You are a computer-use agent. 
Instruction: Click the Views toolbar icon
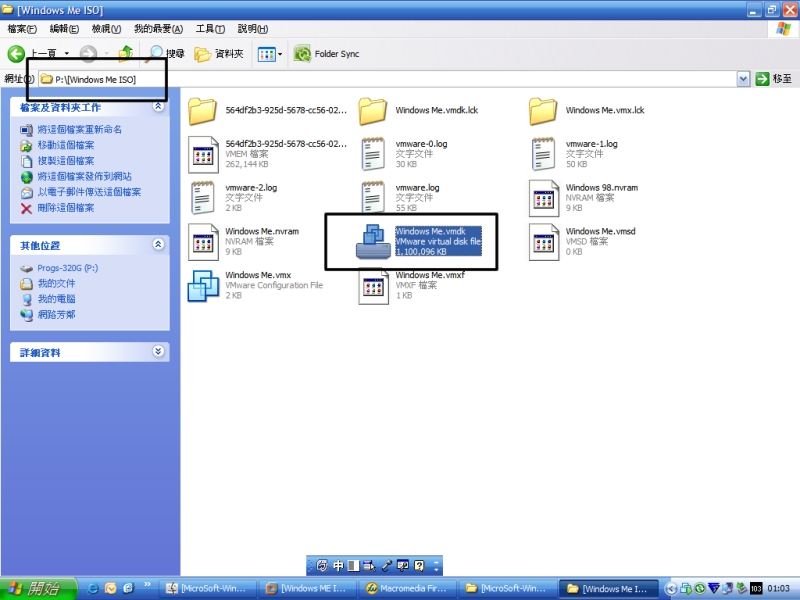tap(266, 54)
